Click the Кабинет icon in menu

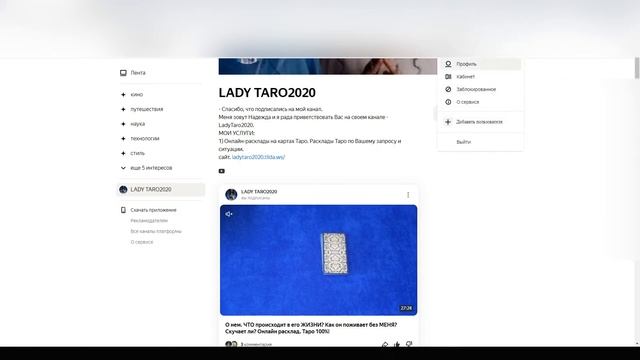pyautogui.click(x=448, y=77)
